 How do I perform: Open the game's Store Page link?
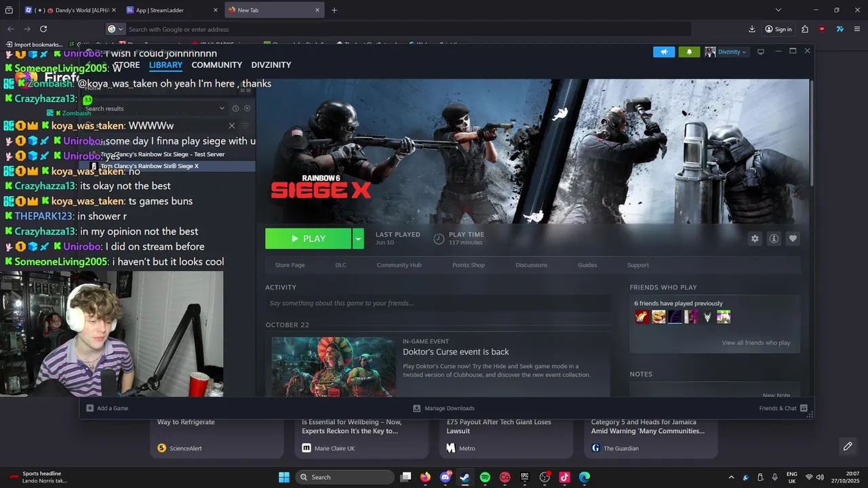[290, 265]
